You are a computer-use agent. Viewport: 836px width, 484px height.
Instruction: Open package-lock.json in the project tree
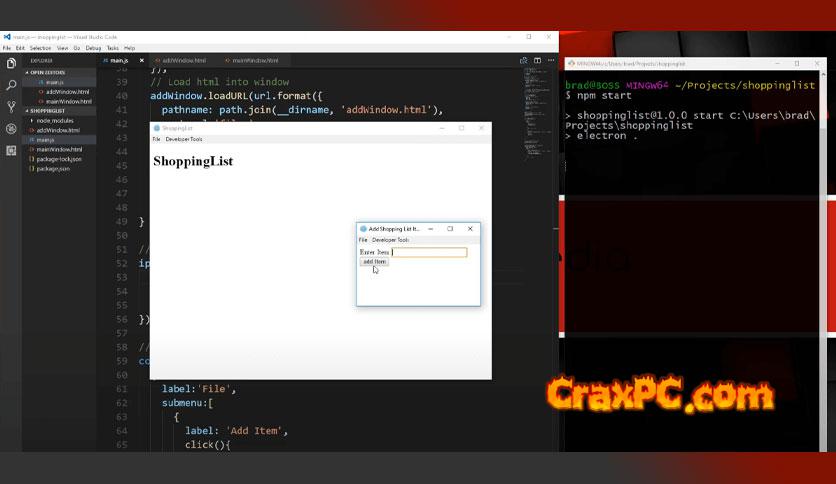pyautogui.click(x=59, y=159)
